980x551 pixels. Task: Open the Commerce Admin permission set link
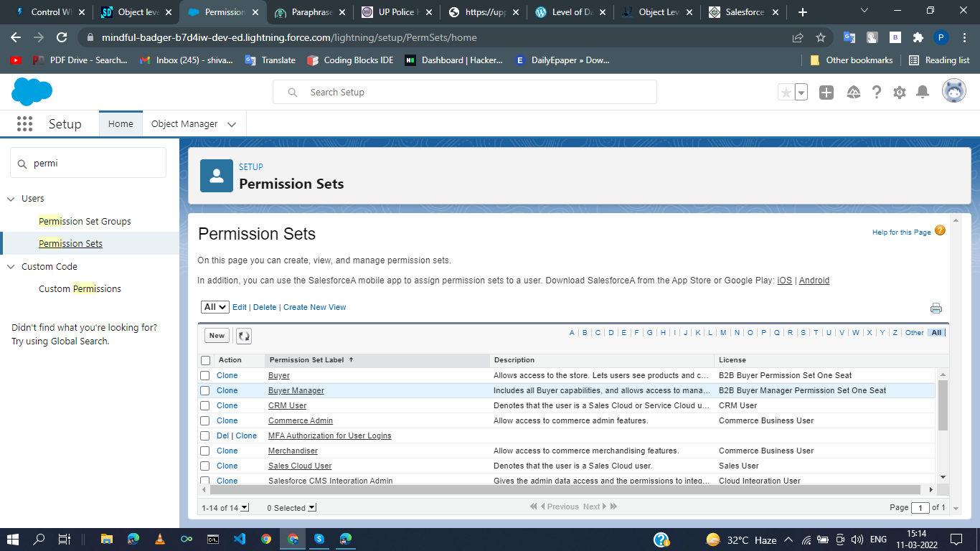(301, 421)
